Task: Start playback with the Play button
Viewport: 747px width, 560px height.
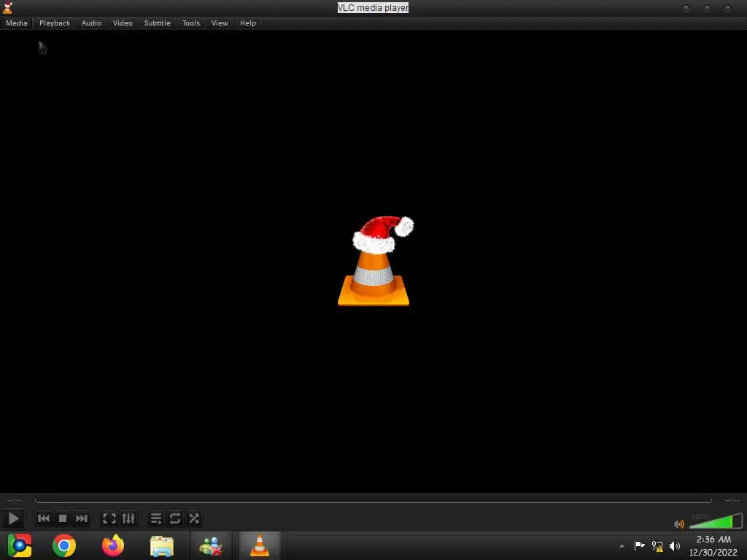Action: tap(13, 518)
